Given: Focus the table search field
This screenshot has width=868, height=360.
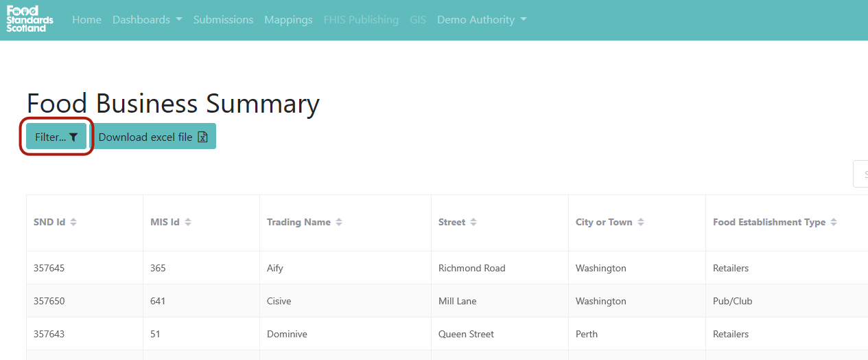Looking at the screenshot, I should click(860, 174).
